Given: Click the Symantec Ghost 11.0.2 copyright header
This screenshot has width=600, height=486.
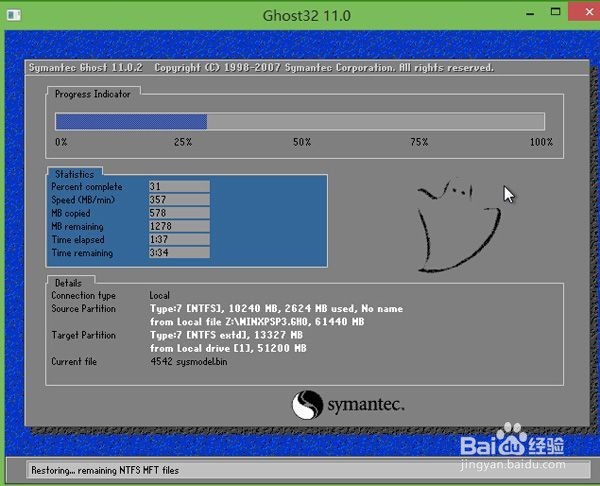Looking at the screenshot, I should 261,68.
